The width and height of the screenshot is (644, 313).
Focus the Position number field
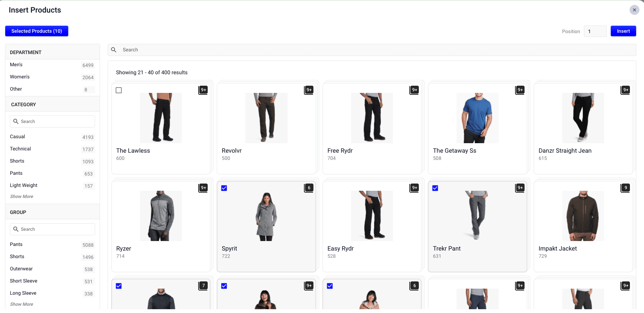click(x=595, y=31)
